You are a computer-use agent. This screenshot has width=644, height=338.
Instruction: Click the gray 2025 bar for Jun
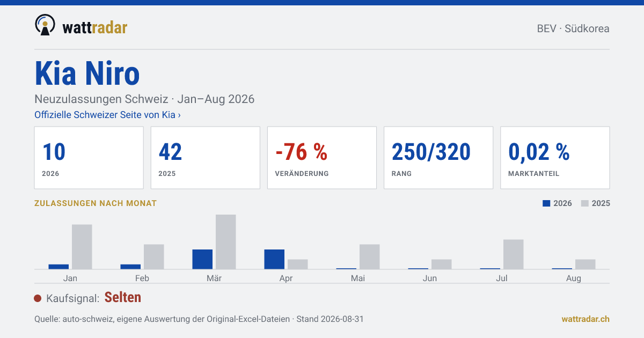(x=442, y=264)
